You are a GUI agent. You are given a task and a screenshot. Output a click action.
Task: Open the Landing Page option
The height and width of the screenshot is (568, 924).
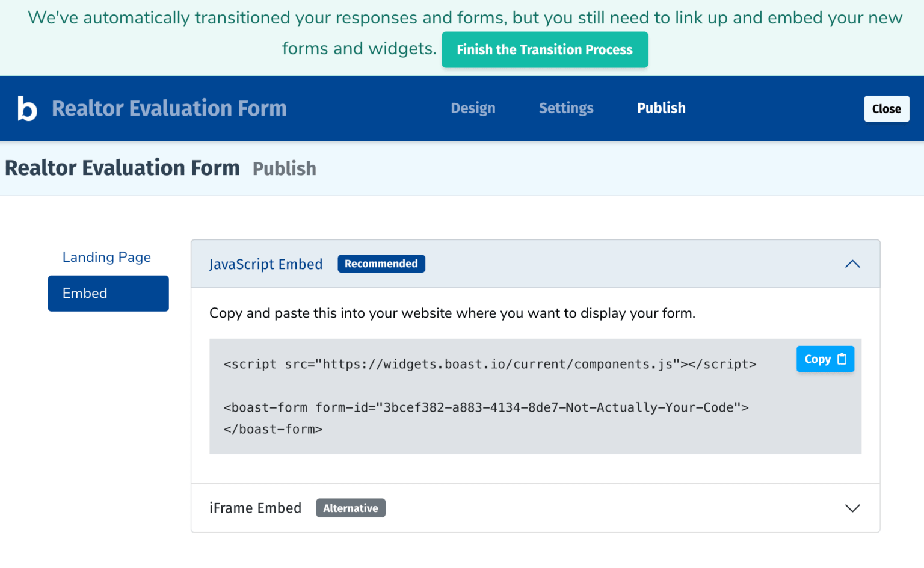pos(106,258)
